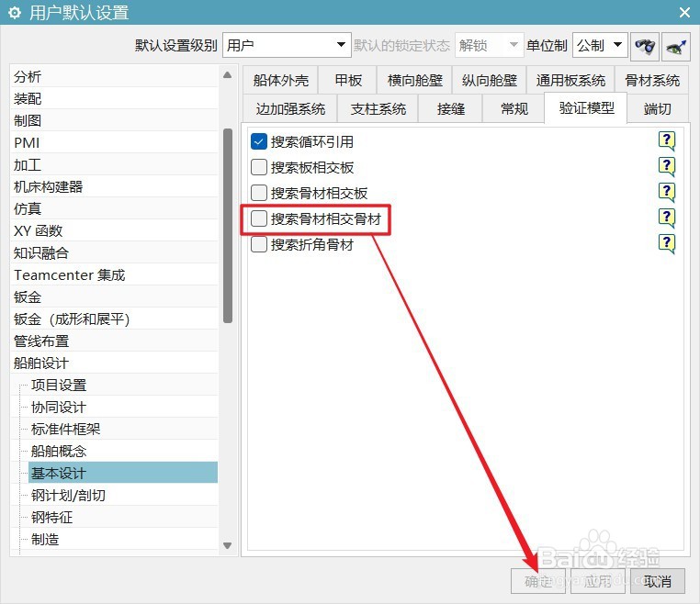Select 船舶设计 category
The height and width of the screenshot is (604, 700).
click(x=114, y=363)
